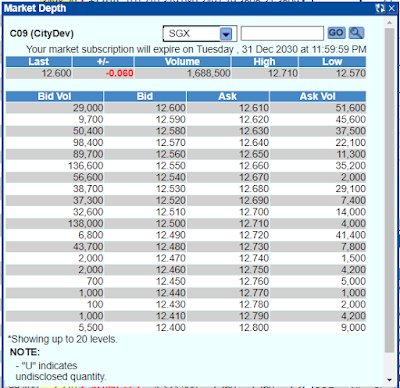The image size is (400, 388).
Task: Click the Ask column header
Action: coord(228,96)
